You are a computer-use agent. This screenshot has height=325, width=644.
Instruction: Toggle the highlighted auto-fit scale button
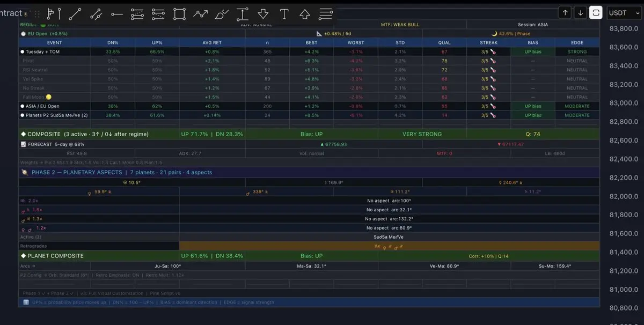coord(596,13)
